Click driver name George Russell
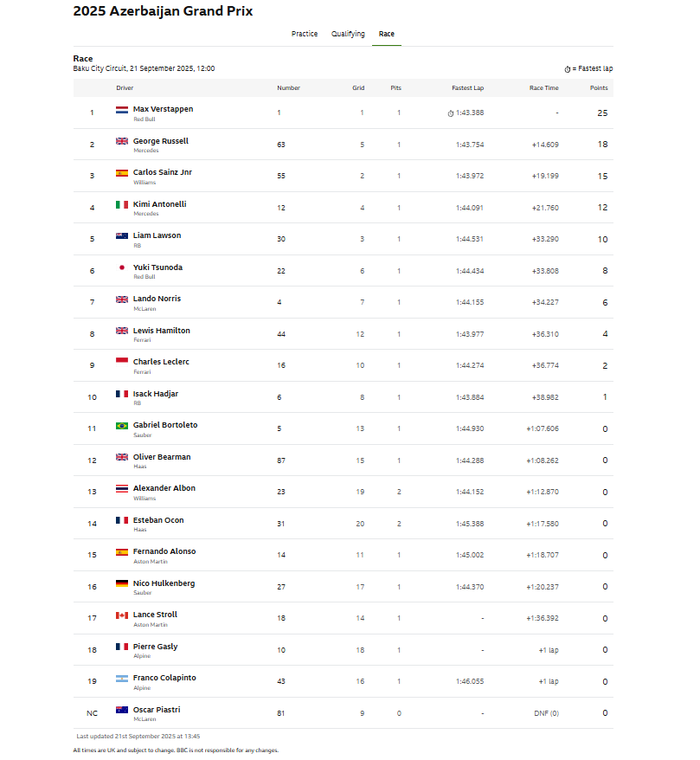 (161, 141)
